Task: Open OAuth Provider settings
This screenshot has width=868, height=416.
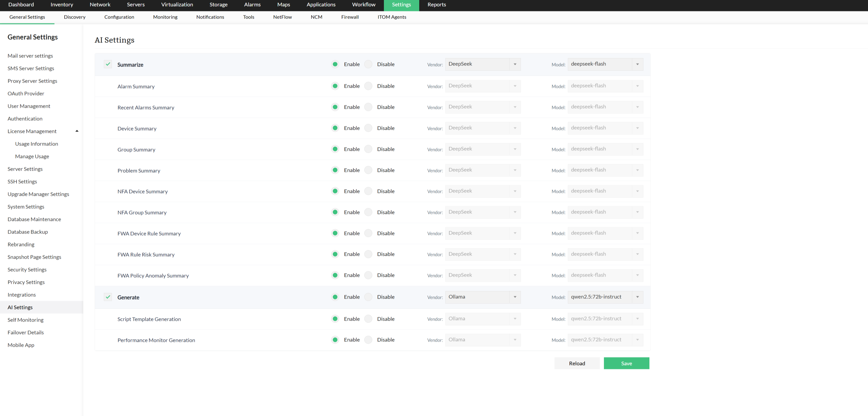Action: click(x=26, y=94)
